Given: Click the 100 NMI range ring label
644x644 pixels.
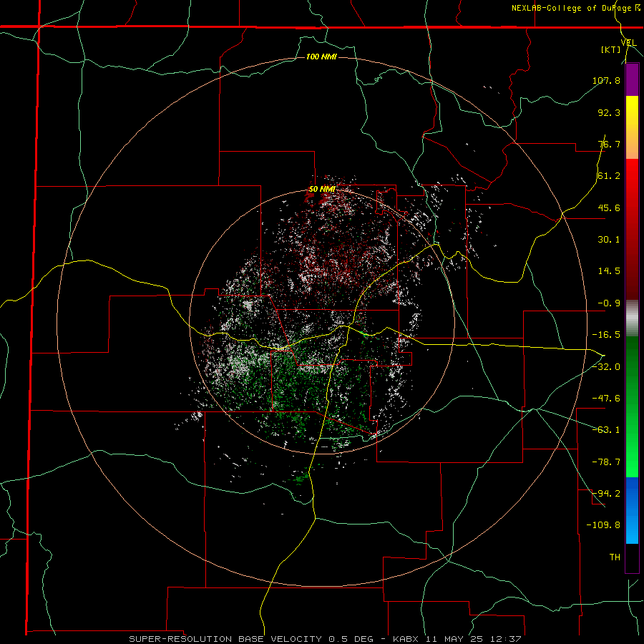Looking at the screenshot, I should coord(321,57).
